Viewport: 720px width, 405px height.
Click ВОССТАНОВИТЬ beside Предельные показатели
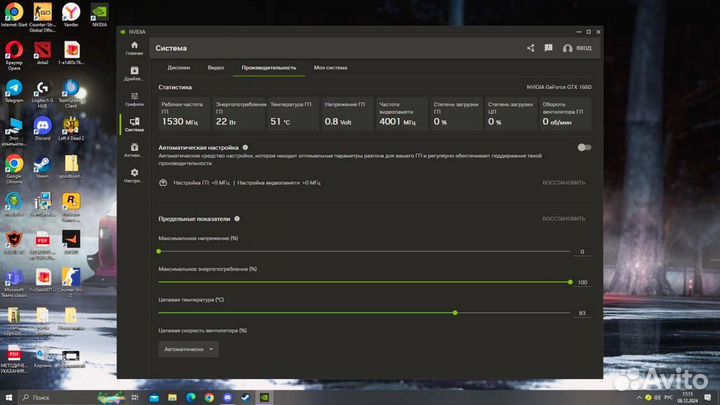tap(563, 219)
